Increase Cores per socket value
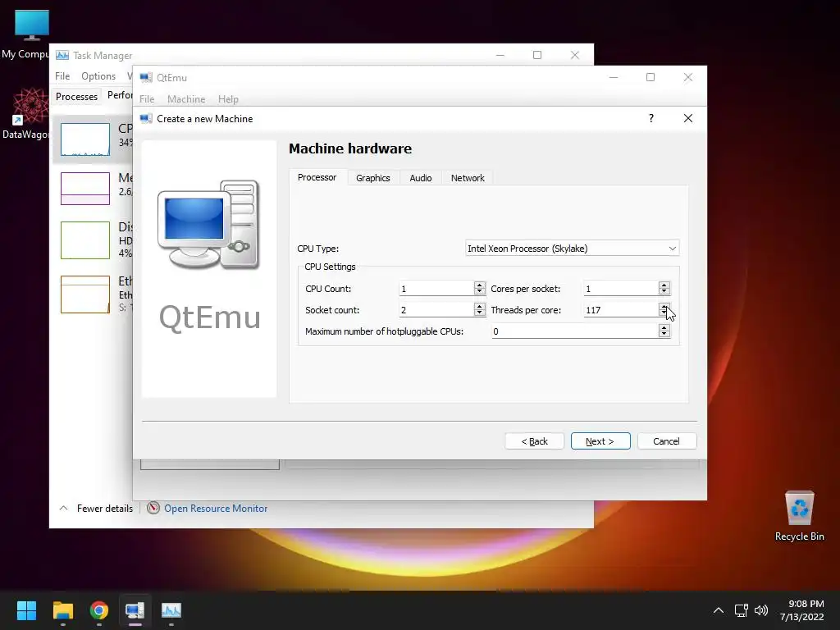 664,285
